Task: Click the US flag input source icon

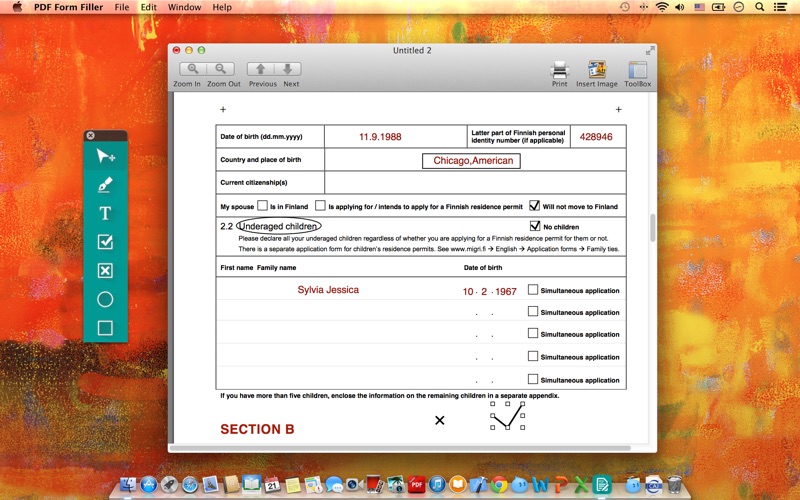Action: click(699, 7)
